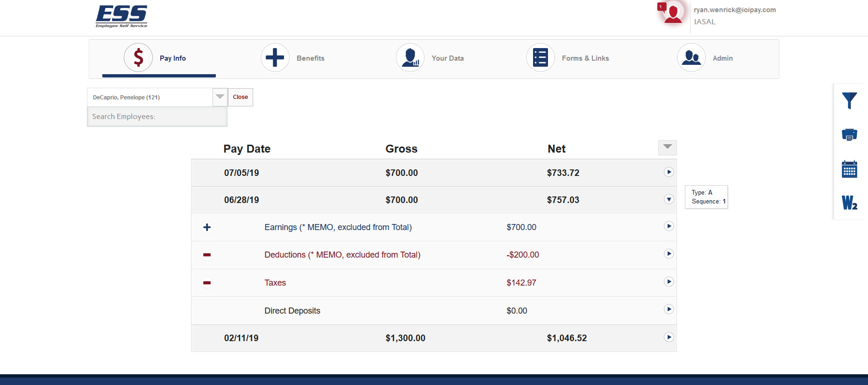Image resolution: width=868 pixels, height=385 pixels.
Task: Click the ESS Employee Self Service logo
Action: [x=121, y=16]
